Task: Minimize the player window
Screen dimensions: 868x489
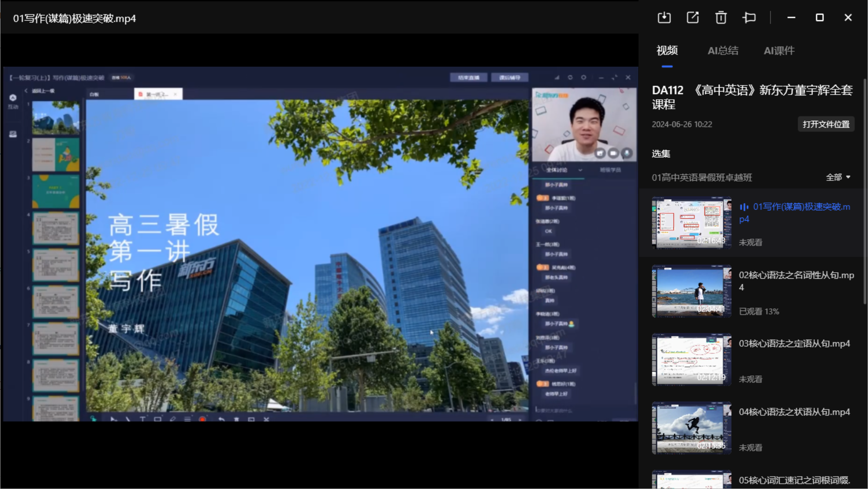Action: [791, 18]
